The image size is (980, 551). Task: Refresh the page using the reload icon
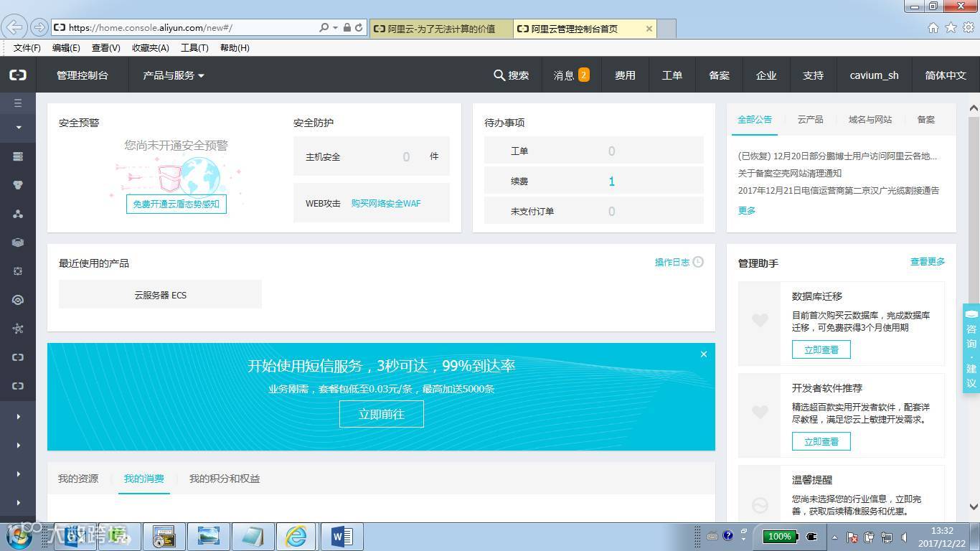(359, 27)
